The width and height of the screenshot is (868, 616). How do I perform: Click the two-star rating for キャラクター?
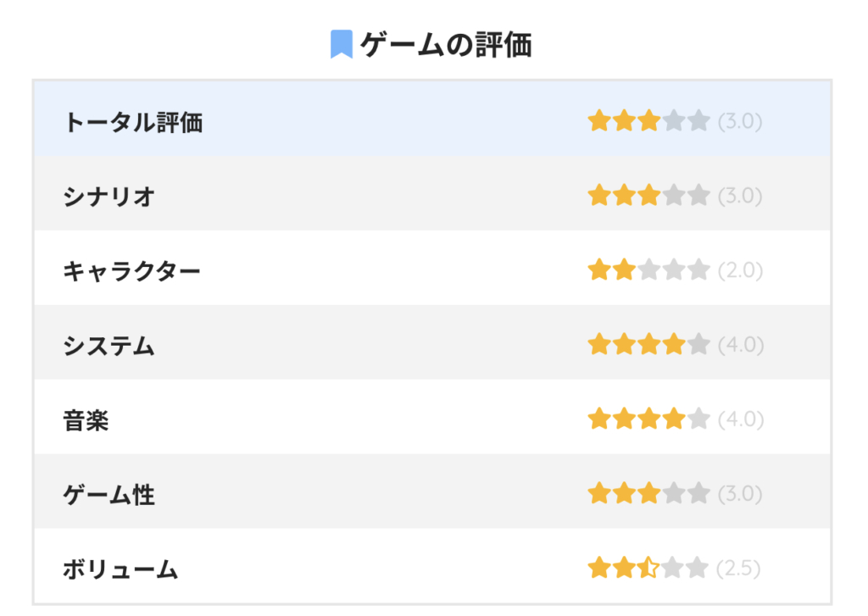[648, 270]
